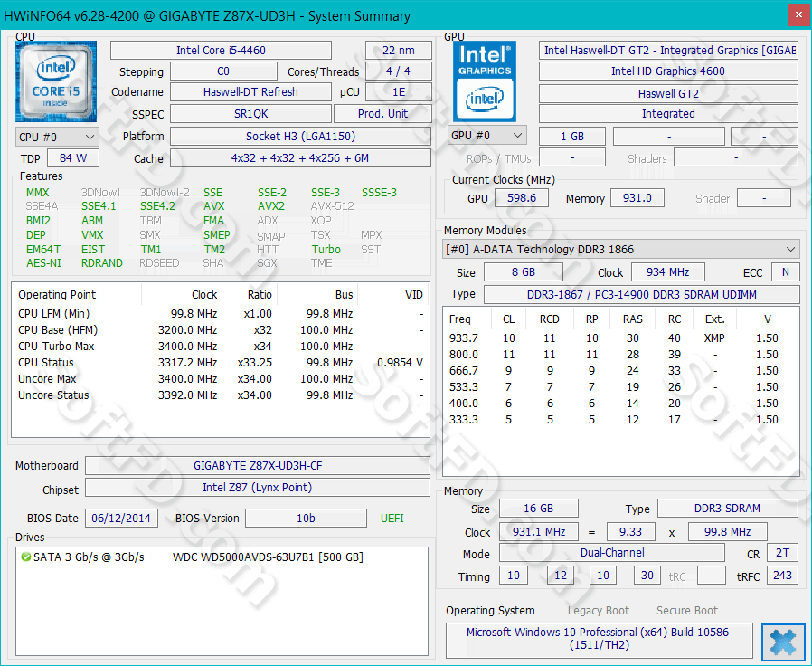Open the CPU #0 selector dropdown
This screenshot has height=666, width=812.
pos(57,138)
